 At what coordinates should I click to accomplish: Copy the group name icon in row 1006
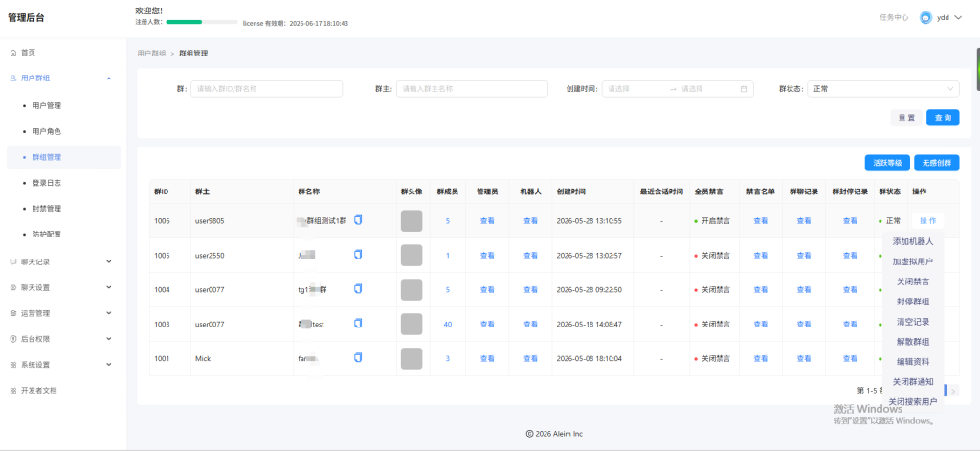[x=358, y=220]
